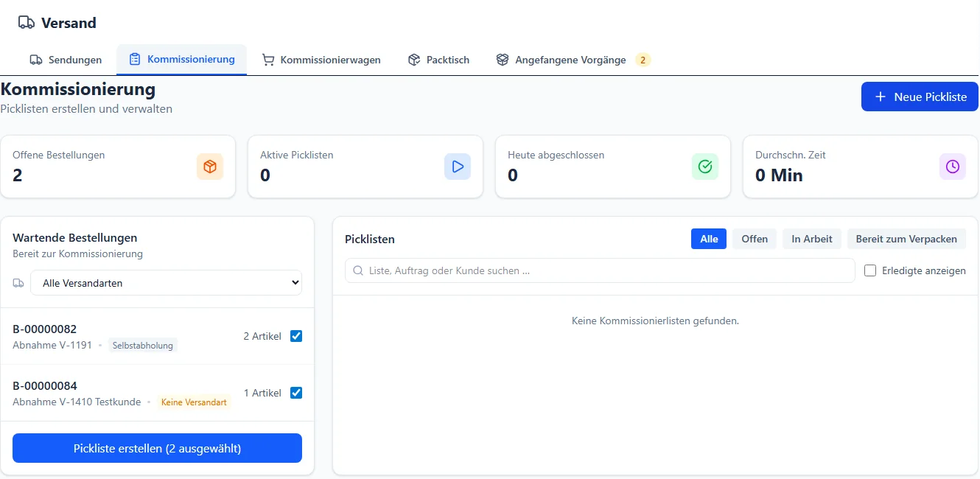Screen dimensions: 980x479
Task: Click the 2 Artikel label
Action: tap(262, 336)
